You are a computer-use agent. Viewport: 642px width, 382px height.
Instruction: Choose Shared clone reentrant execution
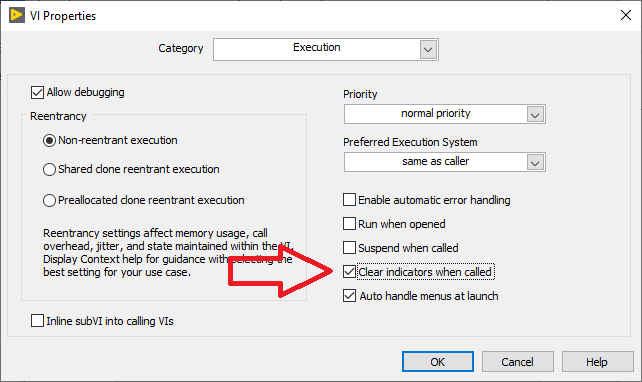pyautogui.click(x=50, y=170)
